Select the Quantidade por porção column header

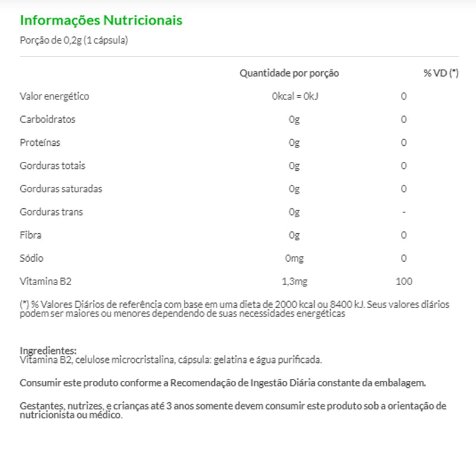[289, 73]
